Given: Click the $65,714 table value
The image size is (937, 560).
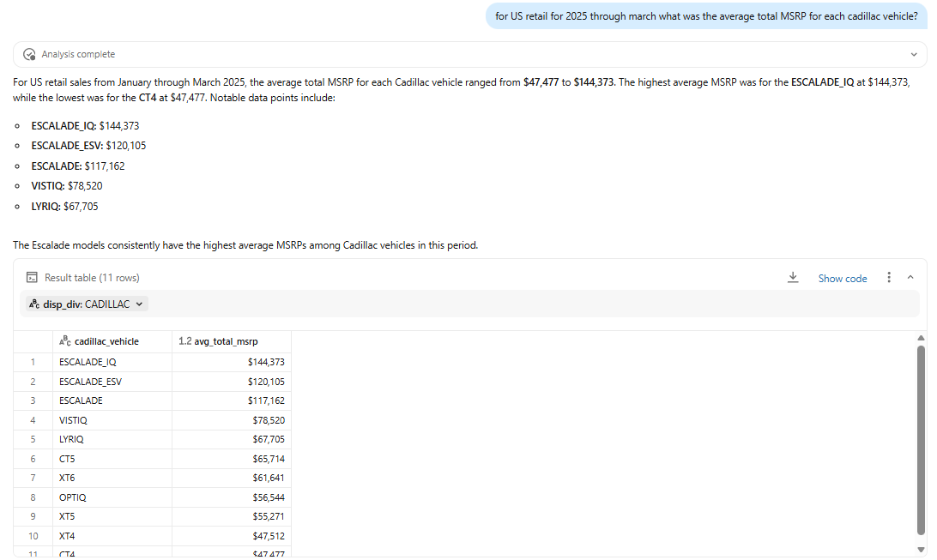Looking at the screenshot, I should pos(269,459).
